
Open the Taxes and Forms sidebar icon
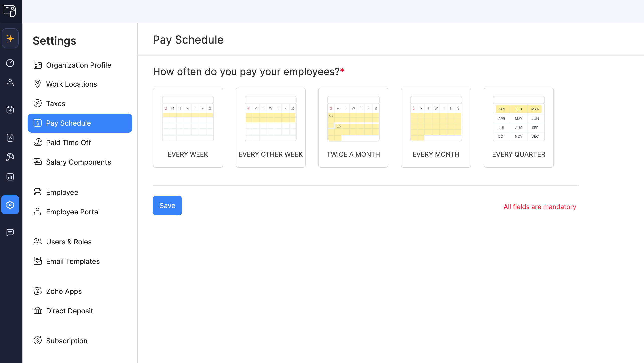(x=10, y=138)
